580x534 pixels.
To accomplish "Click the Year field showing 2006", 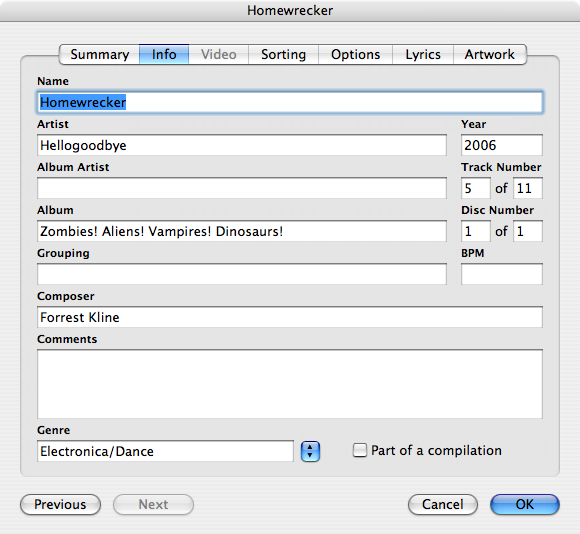I will [x=502, y=145].
